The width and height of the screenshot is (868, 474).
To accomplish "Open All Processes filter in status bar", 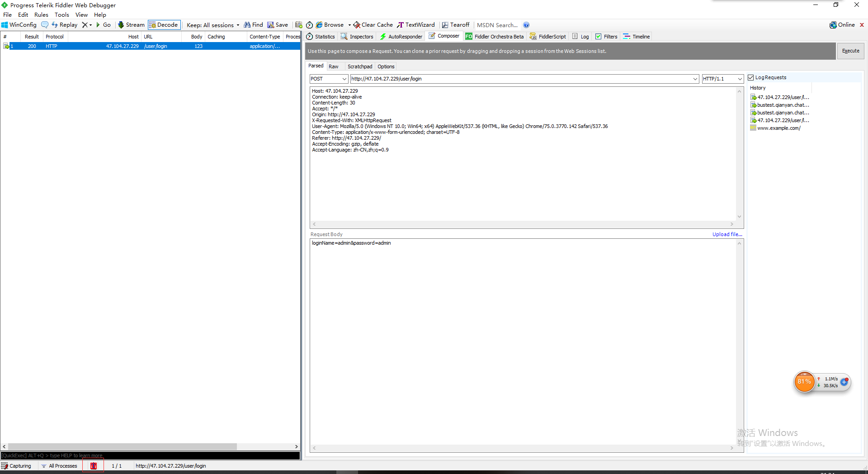I will point(59,466).
